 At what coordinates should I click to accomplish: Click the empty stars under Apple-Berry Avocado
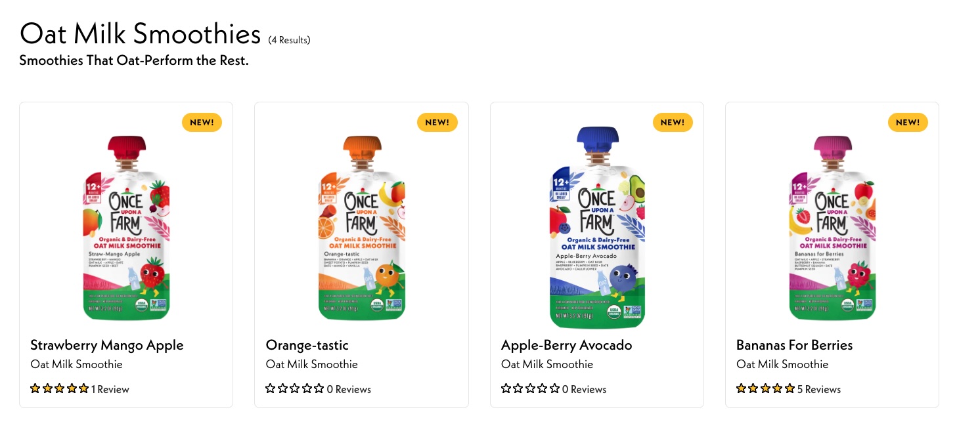pos(530,389)
